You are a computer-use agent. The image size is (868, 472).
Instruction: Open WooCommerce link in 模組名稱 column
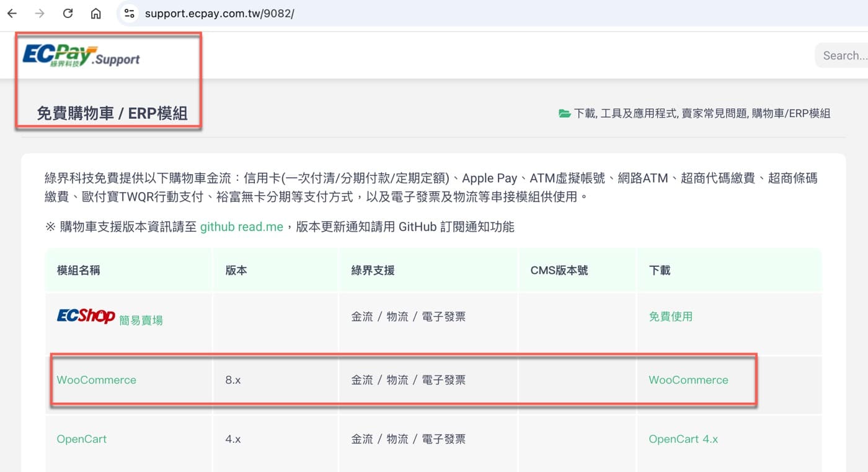[97, 380]
